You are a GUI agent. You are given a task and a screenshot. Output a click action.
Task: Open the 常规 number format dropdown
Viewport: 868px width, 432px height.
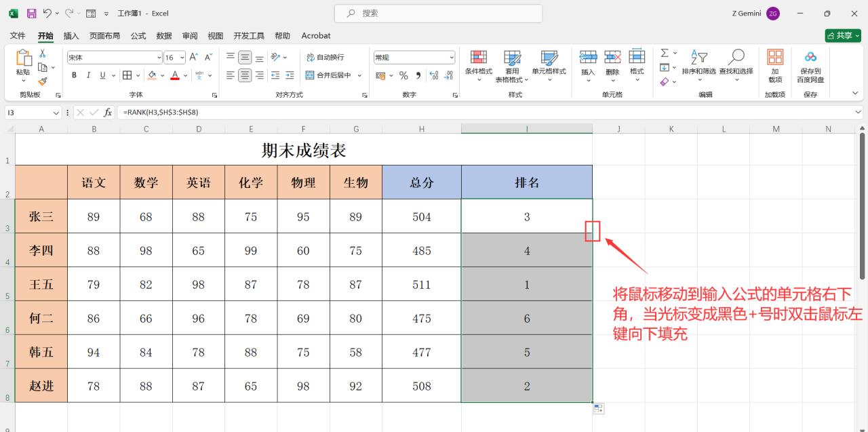coord(452,58)
